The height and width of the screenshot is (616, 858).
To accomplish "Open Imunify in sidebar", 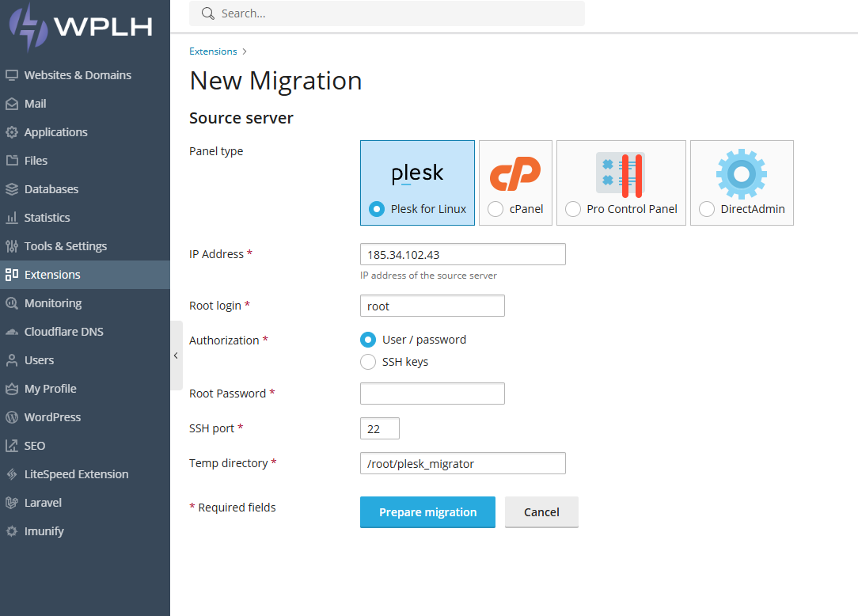I will [x=85, y=530].
